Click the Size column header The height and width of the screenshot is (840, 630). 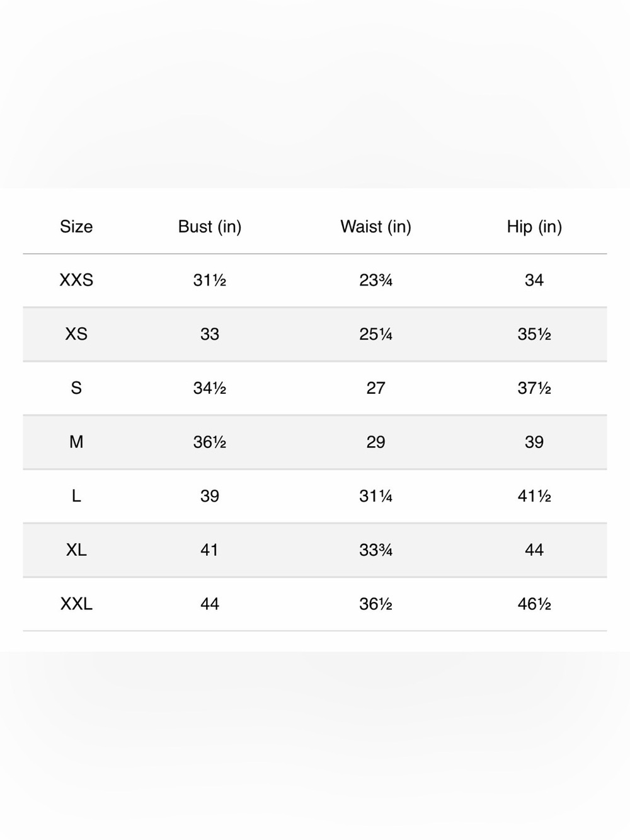(76, 227)
